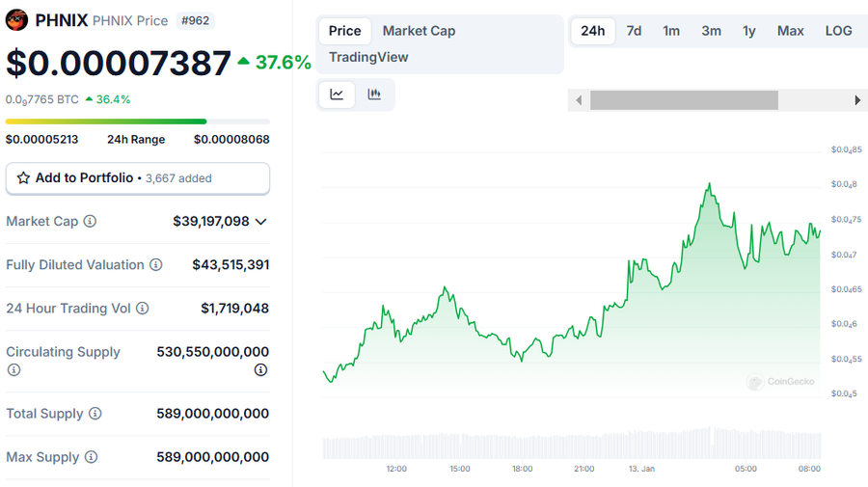The width and height of the screenshot is (868, 487).
Task: Open the TradingView tab
Action: click(367, 57)
